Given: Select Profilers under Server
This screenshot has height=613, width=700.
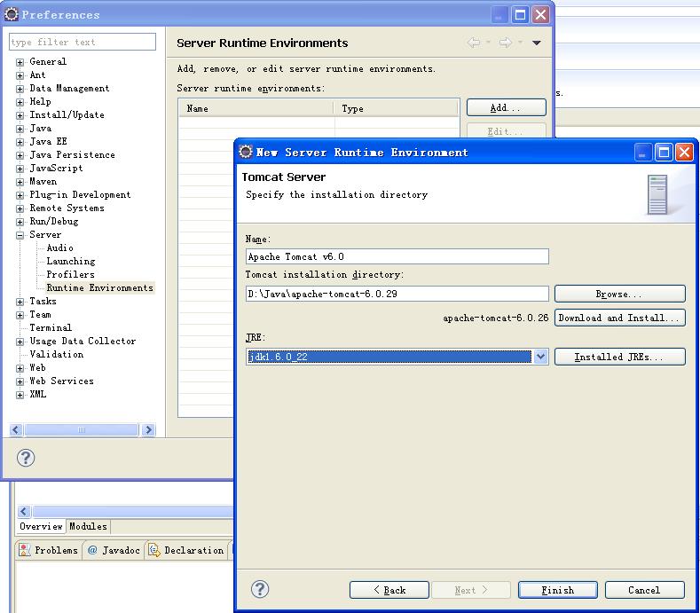Looking at the screenshot, I should click(70, 275).
